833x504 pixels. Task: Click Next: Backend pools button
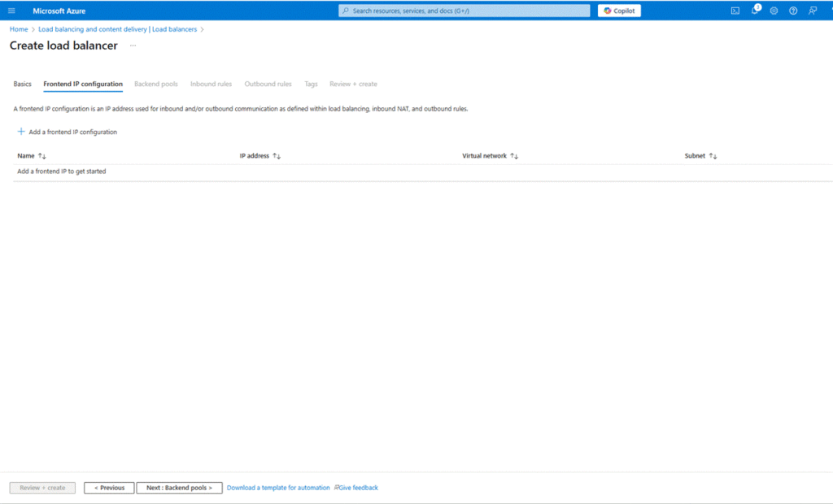click(179, 488)
